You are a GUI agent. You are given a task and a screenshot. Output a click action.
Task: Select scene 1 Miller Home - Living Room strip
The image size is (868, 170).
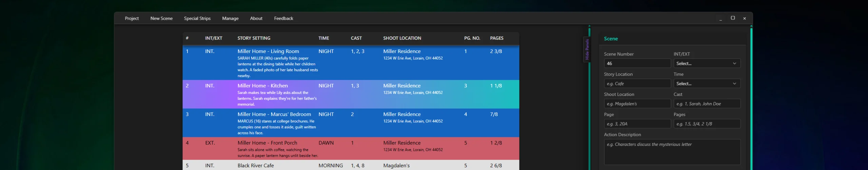351,63
